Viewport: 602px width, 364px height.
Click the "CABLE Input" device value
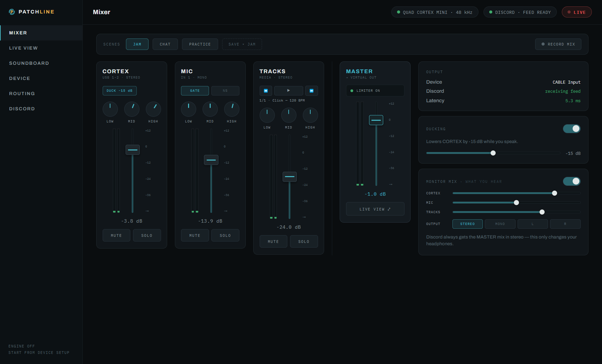[567, 82]
